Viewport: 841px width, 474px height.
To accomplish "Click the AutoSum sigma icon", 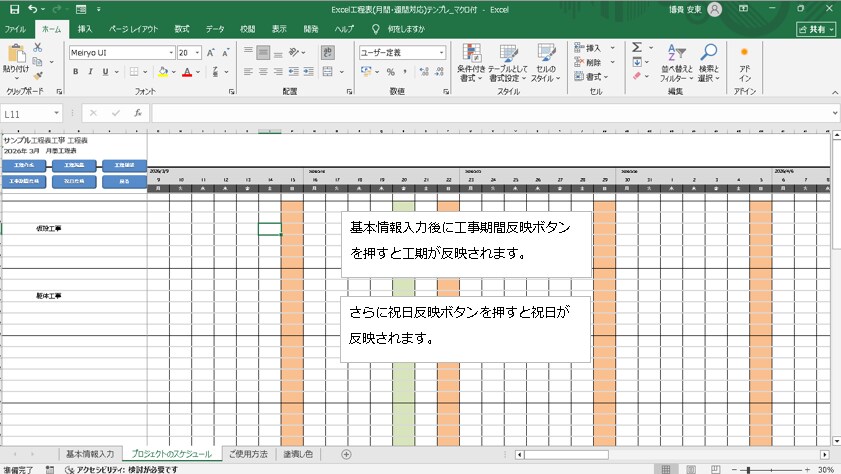I will point(637,48).
